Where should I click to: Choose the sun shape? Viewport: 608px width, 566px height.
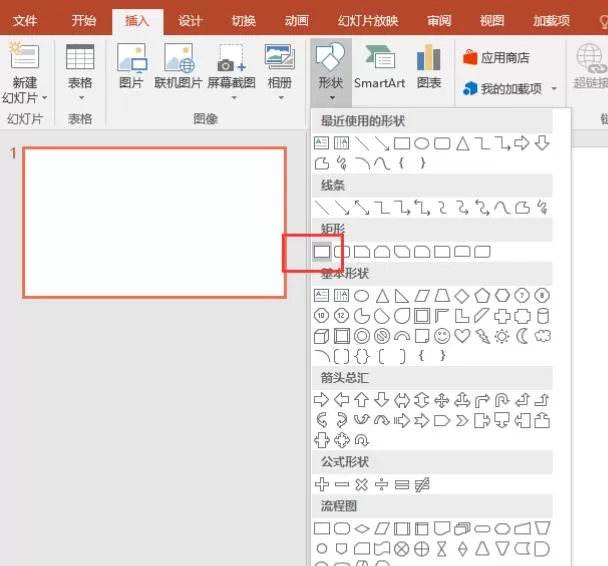[502, 336]
